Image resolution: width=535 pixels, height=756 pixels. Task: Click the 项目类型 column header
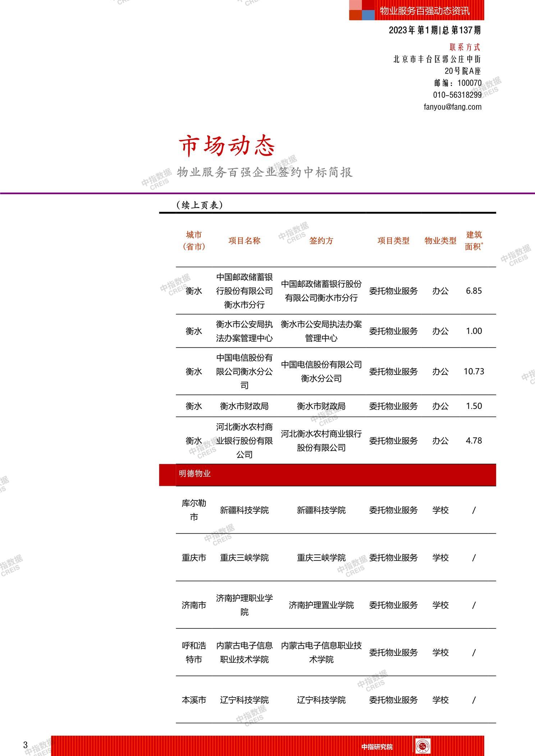[x=393, y=241]
